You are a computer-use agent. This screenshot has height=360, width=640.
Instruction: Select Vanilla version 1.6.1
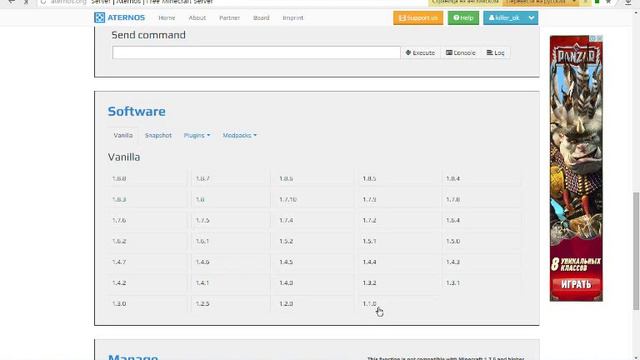click(x=231, y=241)
